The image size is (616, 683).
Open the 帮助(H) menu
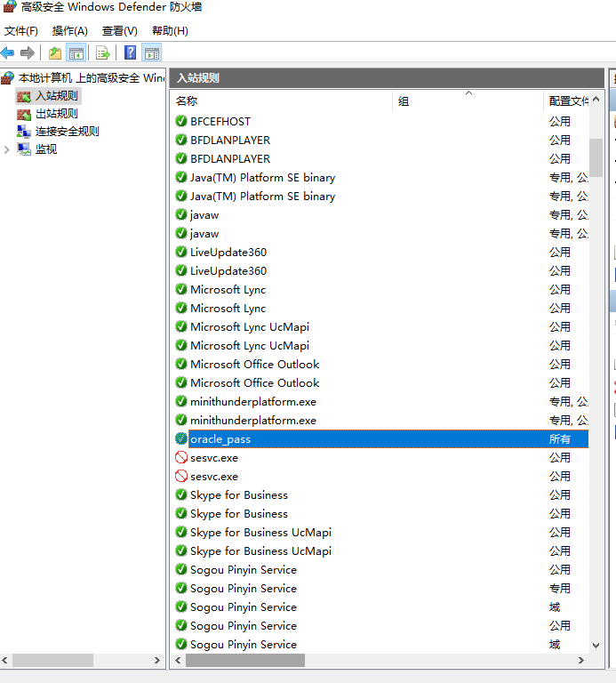pyautogui.click(x=170, y=31)
